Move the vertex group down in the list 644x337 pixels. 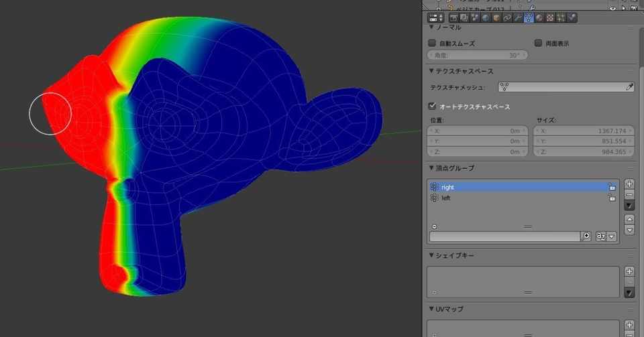[629, 230]
